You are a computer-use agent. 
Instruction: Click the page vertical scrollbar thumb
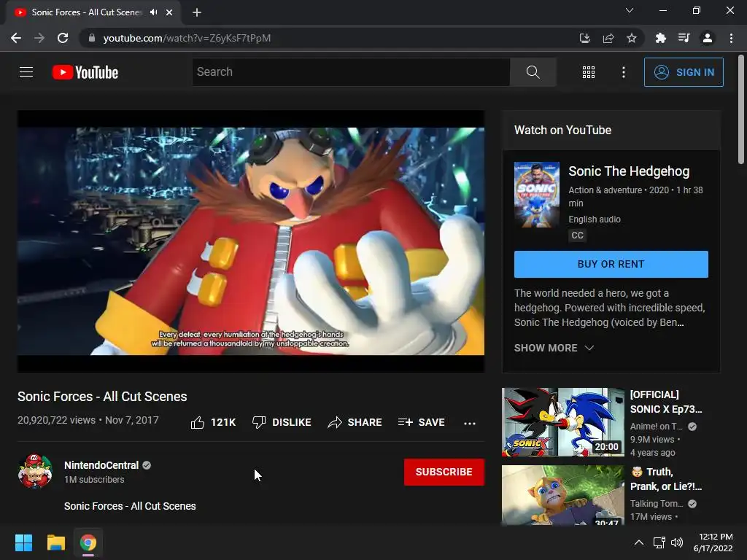741,109
